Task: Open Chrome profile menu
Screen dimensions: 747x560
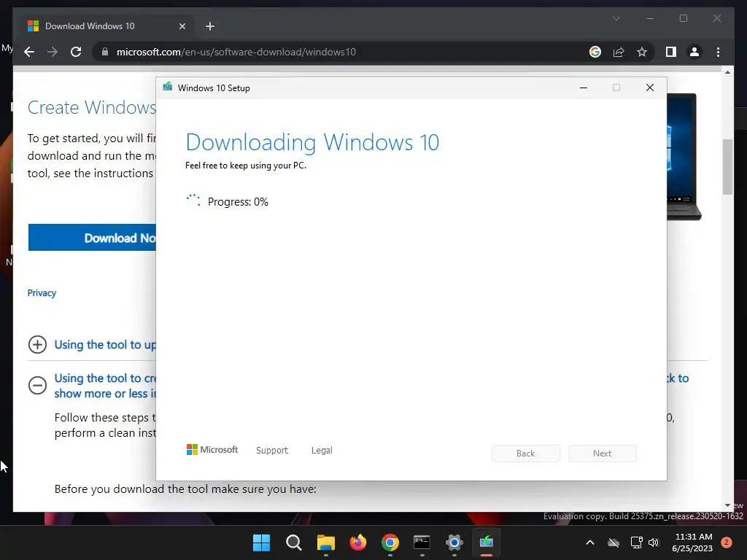Action: tap(694, 52)
